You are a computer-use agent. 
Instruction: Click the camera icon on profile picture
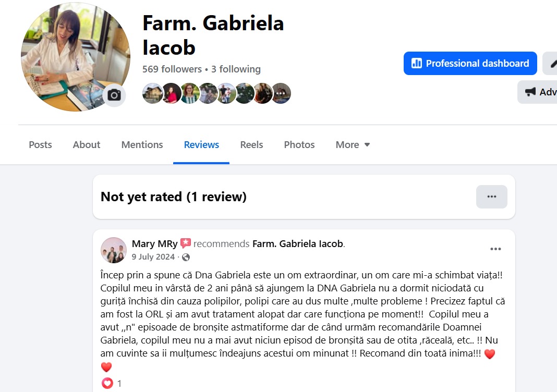114,95
